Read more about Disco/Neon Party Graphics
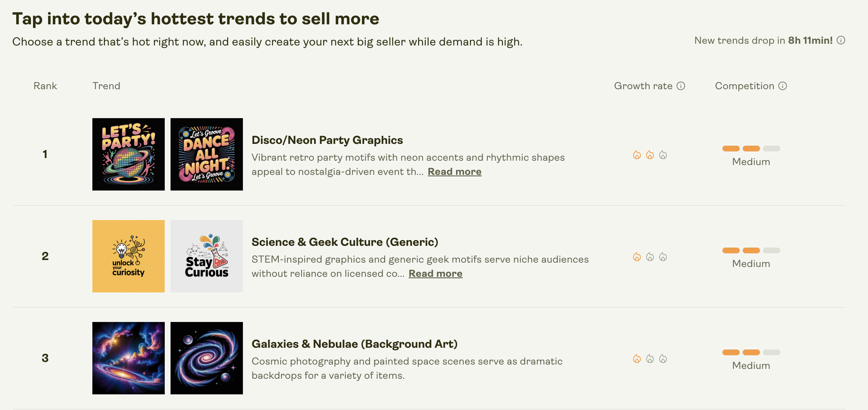868x410 pixels. [455, 171]
